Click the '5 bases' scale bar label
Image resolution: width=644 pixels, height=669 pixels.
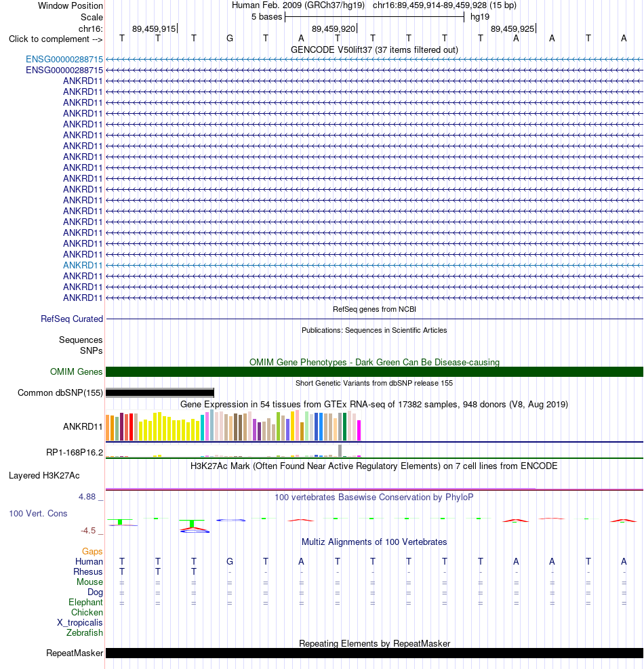tap(266, 17)
